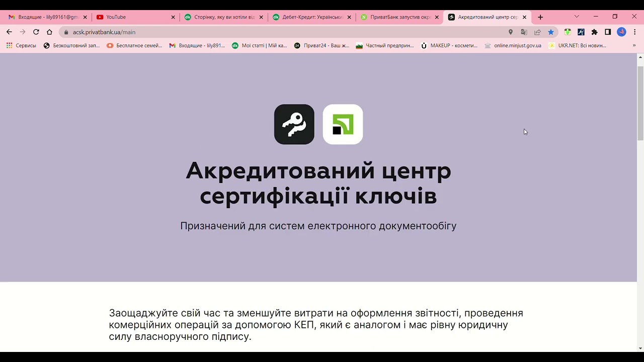
Task: Open the Chrome three-dot menu
Action: click(x=634, y=32)
